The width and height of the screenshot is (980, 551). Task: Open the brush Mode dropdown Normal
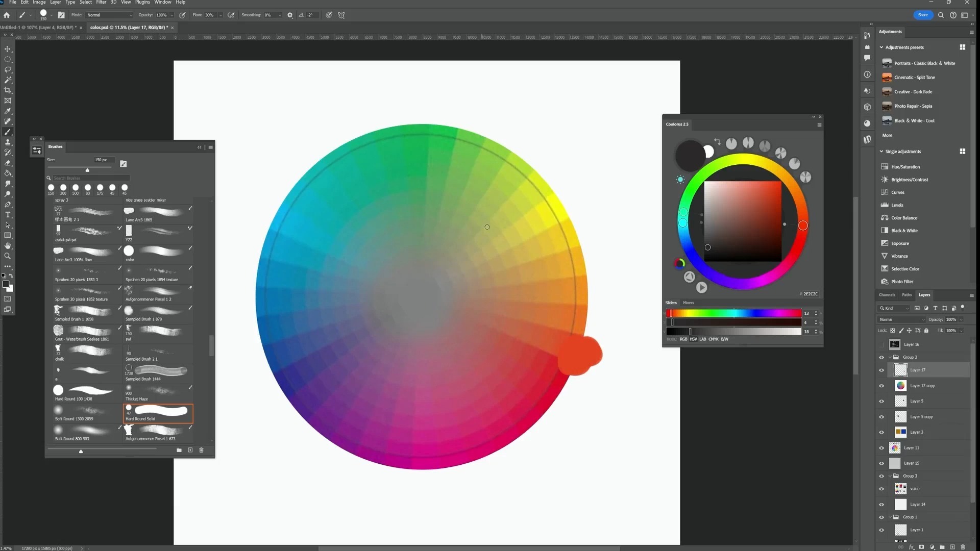(109, 15)
